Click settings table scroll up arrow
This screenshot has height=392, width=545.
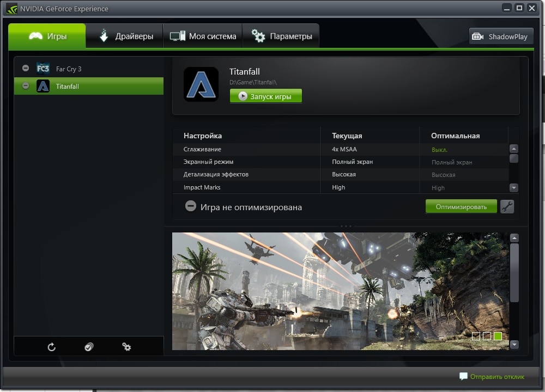click(x=514, y=149)
